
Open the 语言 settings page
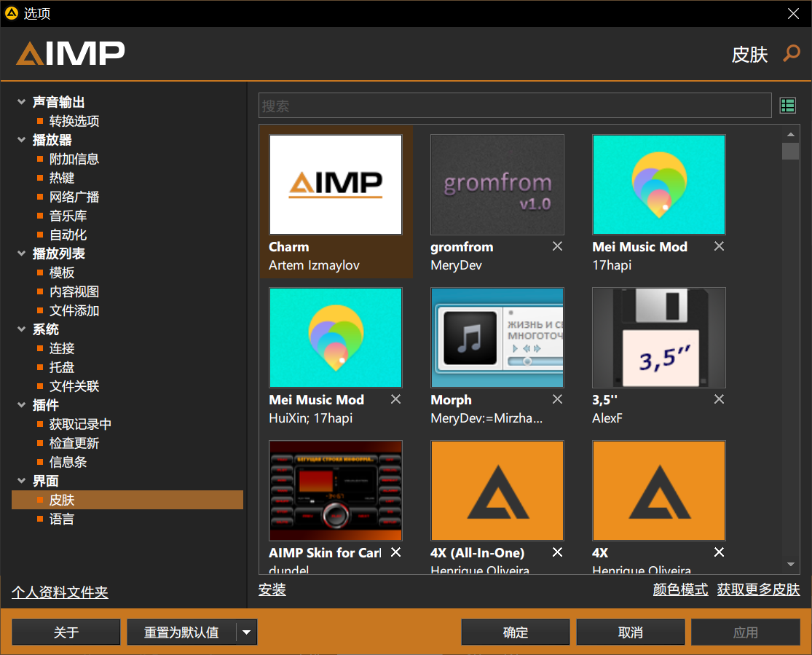(62, 519)
